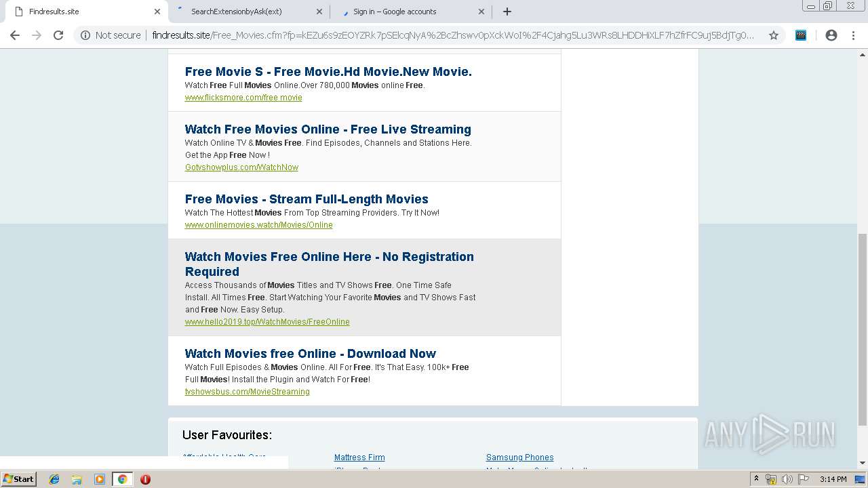
Task: View site info for Not secure
Action: [111, 35]
